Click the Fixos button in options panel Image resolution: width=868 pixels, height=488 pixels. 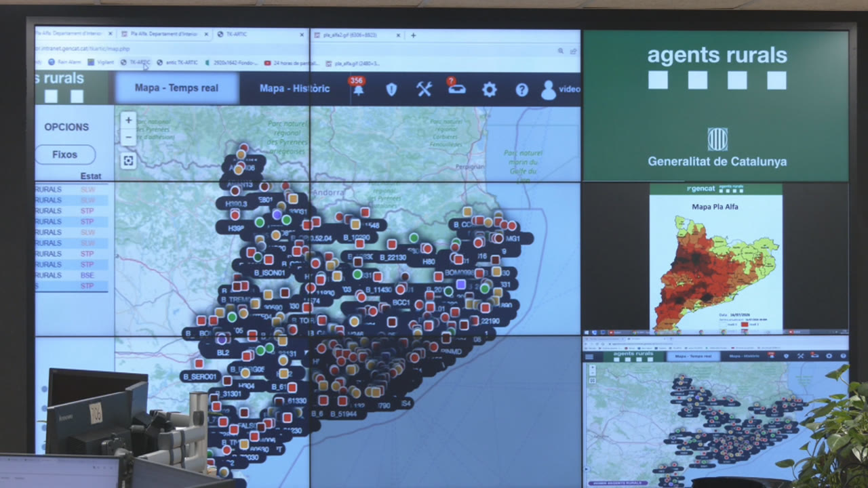click(x=65, y=155)
